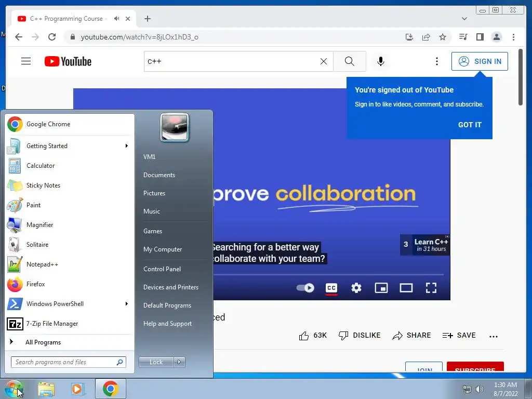Reload the current page
This screenshot has width=532, height=399.
point(52,37)
